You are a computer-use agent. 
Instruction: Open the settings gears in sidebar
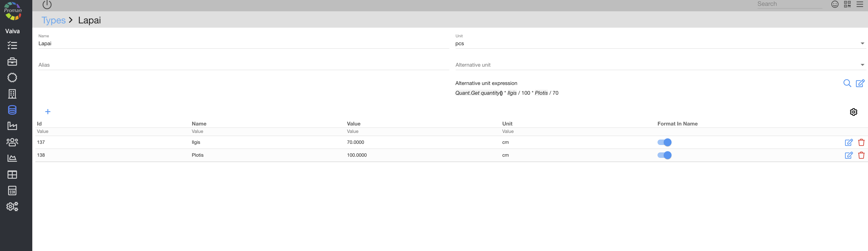click(x=12, y=206)
